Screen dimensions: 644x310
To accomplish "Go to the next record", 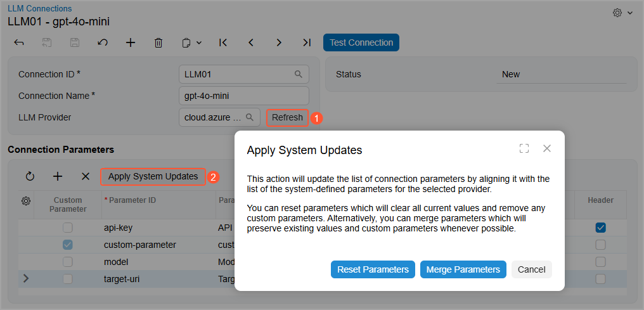I will point(279,42).
